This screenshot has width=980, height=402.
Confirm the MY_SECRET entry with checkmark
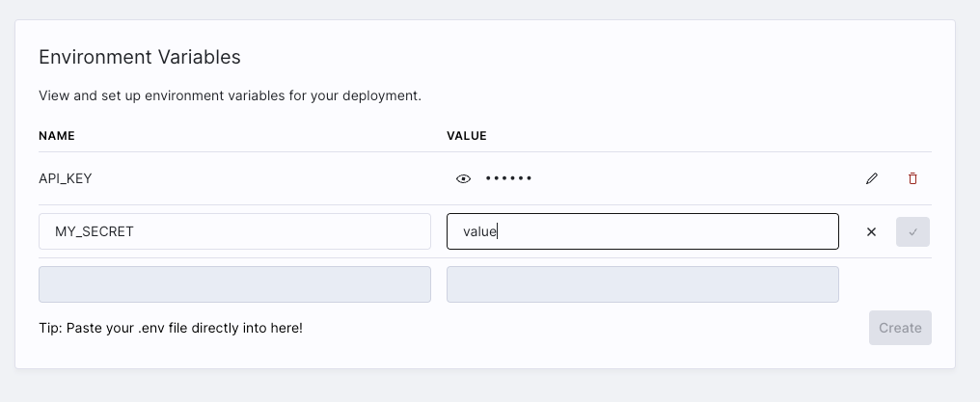[912, 231]
